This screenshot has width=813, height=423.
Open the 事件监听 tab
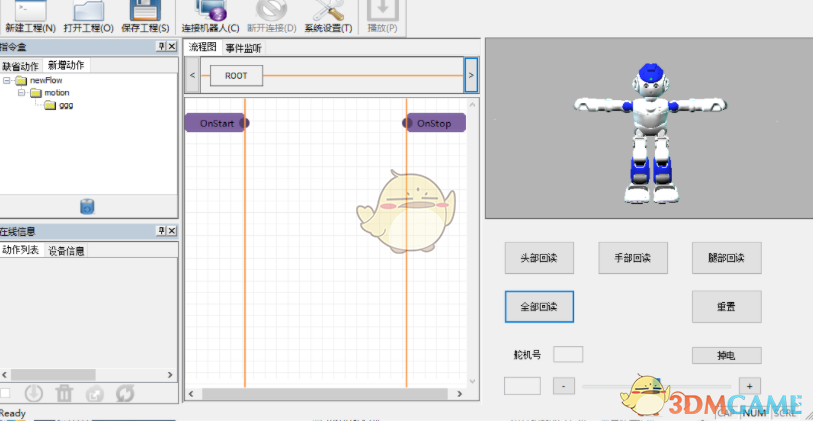pyautogui.click(x=243, y=48)
